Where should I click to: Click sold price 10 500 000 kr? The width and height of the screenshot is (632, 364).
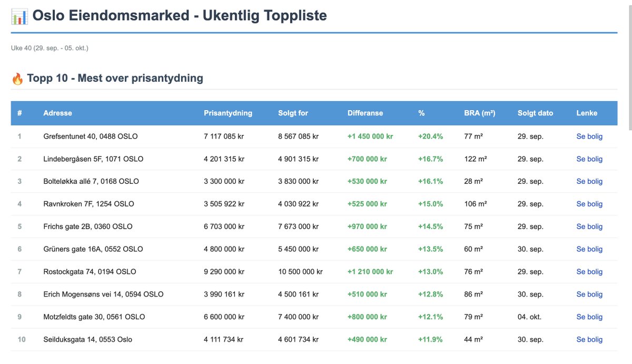(300, 272)
